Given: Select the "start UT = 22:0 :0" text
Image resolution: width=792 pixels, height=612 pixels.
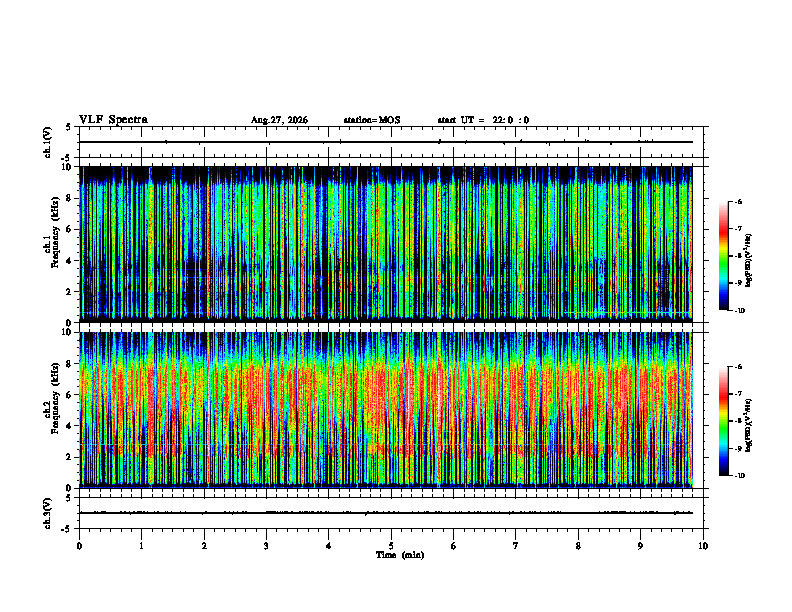Looking at the screenshot, I should pos(483,120).
